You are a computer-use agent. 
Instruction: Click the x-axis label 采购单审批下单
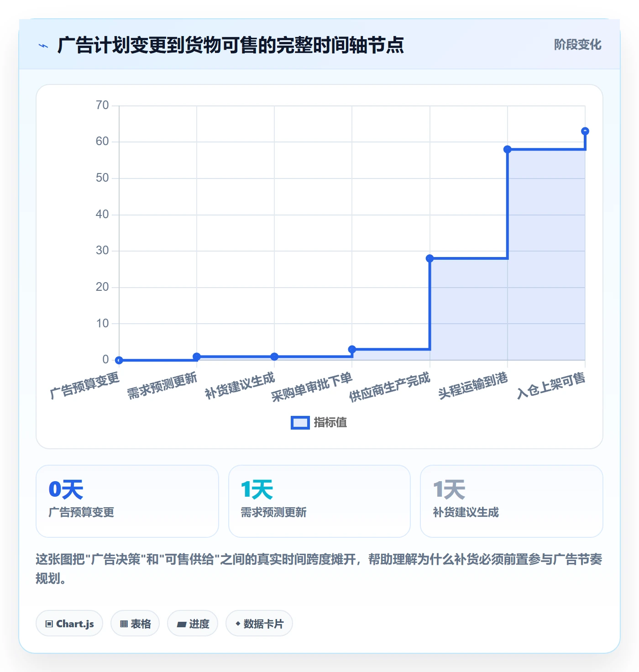coord(312,387)
